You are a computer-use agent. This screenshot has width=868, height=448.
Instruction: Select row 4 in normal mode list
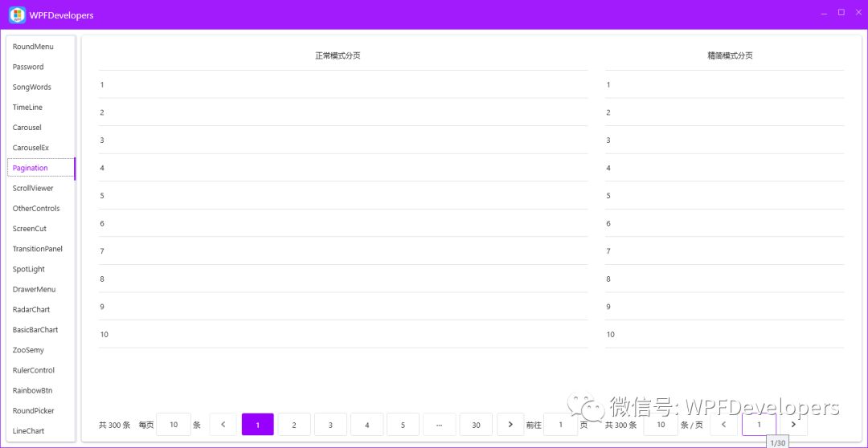pyautogui.click(x=343, y=168)
